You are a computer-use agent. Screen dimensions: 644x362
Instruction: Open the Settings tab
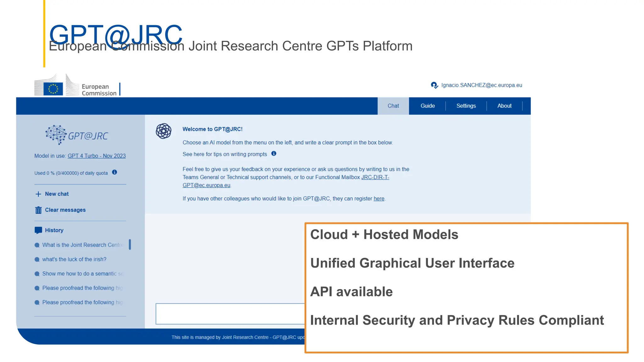pyautogui.click(x=466, y=106)
